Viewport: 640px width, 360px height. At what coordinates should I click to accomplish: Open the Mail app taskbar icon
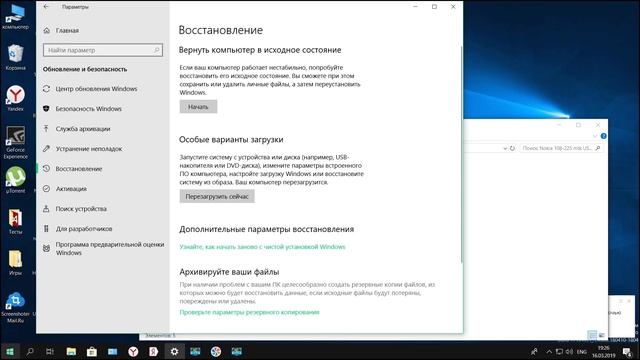pos(113,351)
